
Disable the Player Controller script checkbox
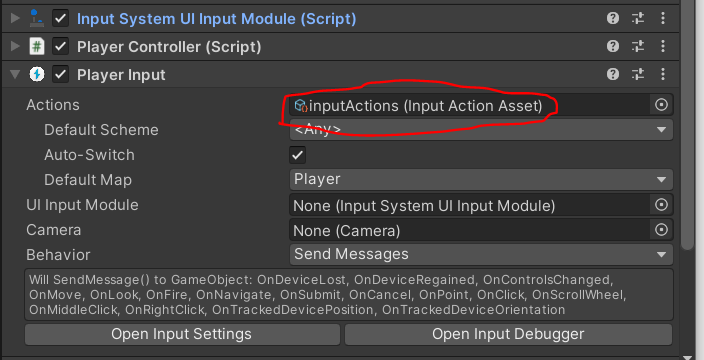61,47
